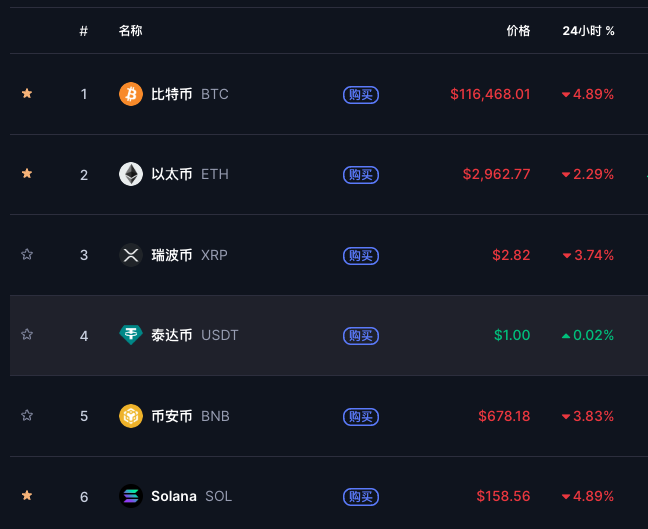Click the Tether USDT green logo
This screenshot has height=529, width=648.
tap(131, 335)
